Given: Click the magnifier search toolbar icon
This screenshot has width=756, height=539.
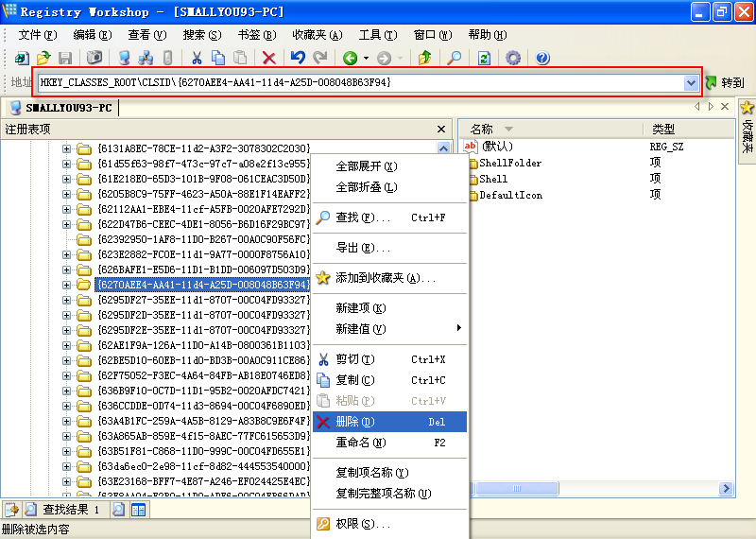Looking at the screenshot, I should (454, 58).
